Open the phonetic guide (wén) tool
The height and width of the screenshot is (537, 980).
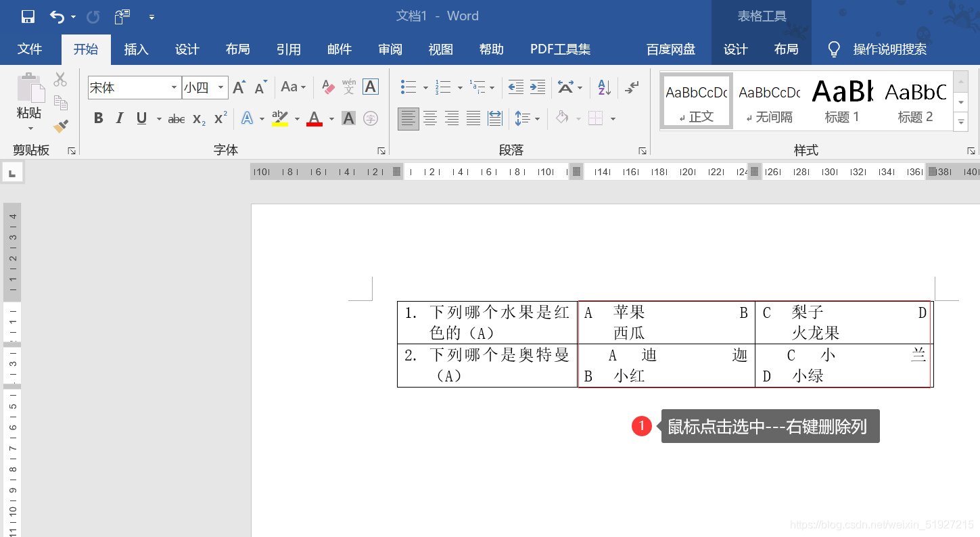(x=349, y=87)
